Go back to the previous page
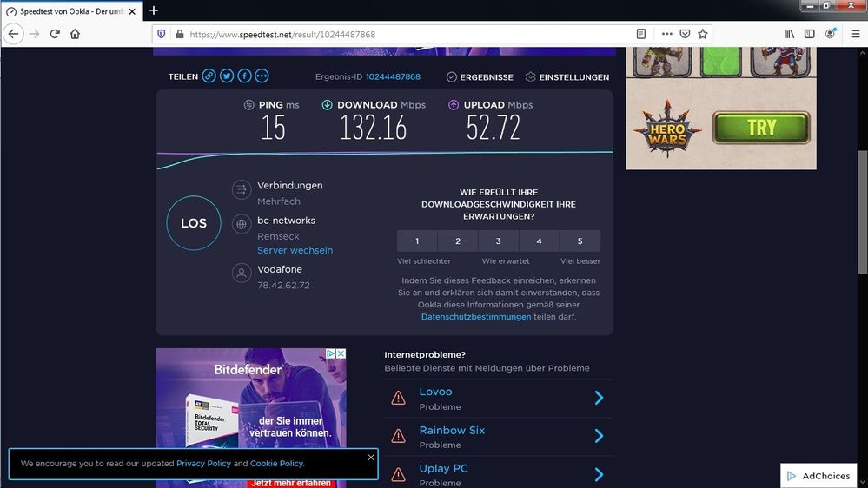Viewport: 868px width, 488px height. (x=13, y=34)
